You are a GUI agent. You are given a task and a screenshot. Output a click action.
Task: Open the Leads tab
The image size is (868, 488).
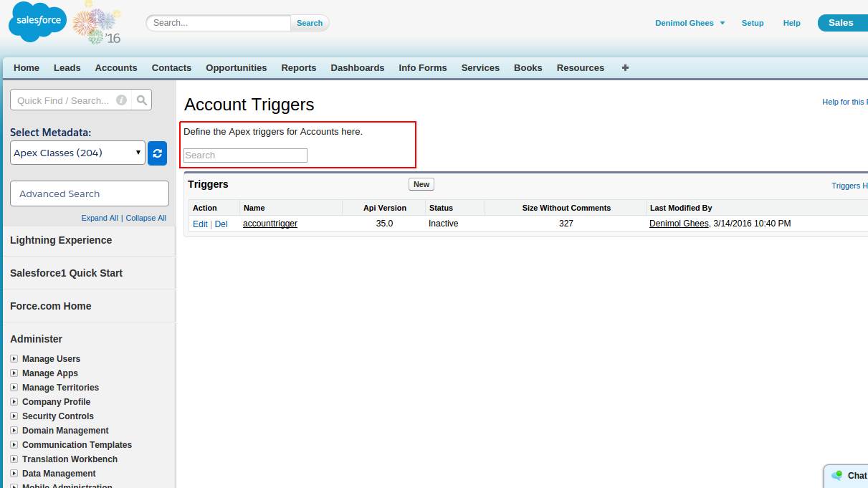tap(67, 68)
